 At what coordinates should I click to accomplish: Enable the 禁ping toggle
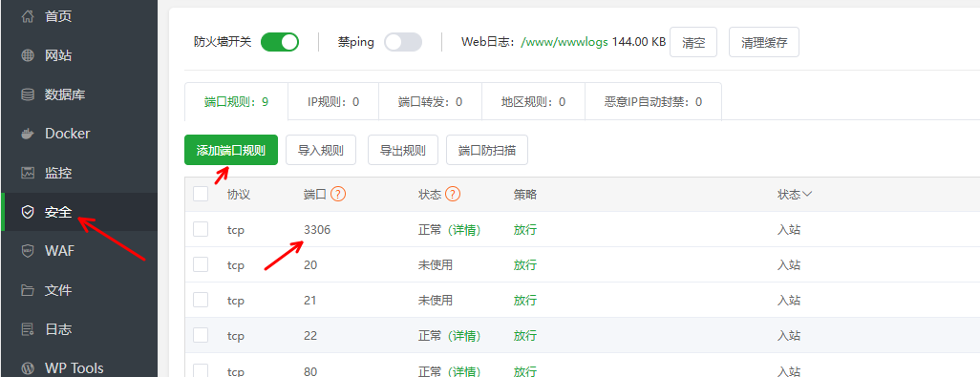[402, 42]
